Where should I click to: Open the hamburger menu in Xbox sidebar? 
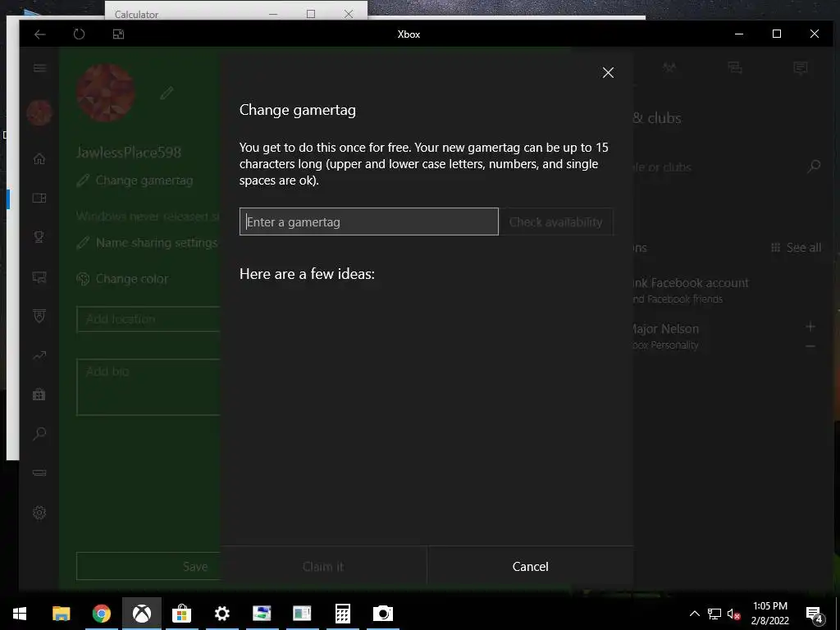[39, 68]
